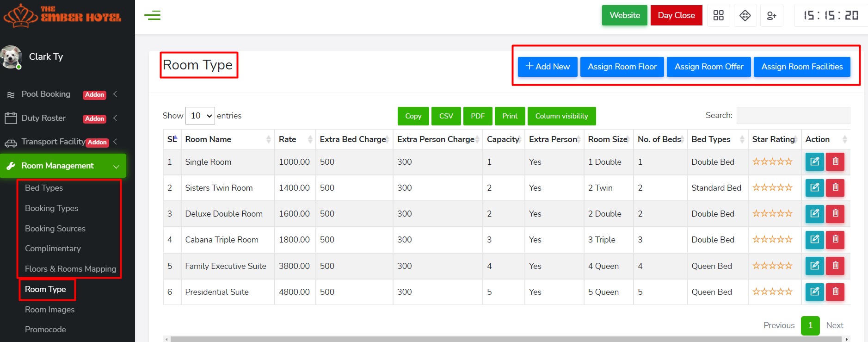This screenshot has height=342, width=868.
Task: Delete the Presidential Suite row
Action: [835, 292]
